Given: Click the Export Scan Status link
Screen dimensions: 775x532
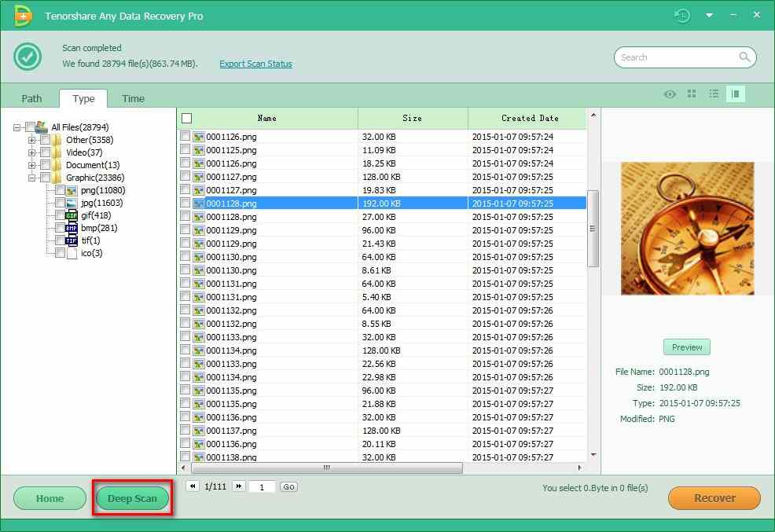Looking at the screenshot, I should point(255,64).
